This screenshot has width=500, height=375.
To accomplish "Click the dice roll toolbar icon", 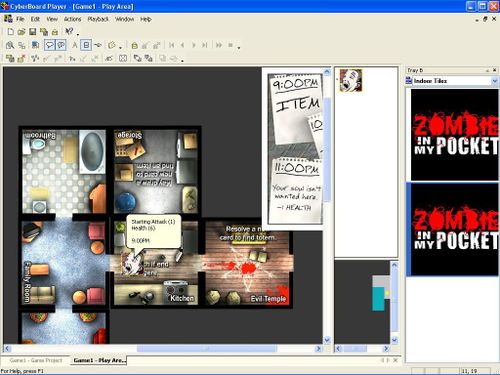I will tap(112, 45).
